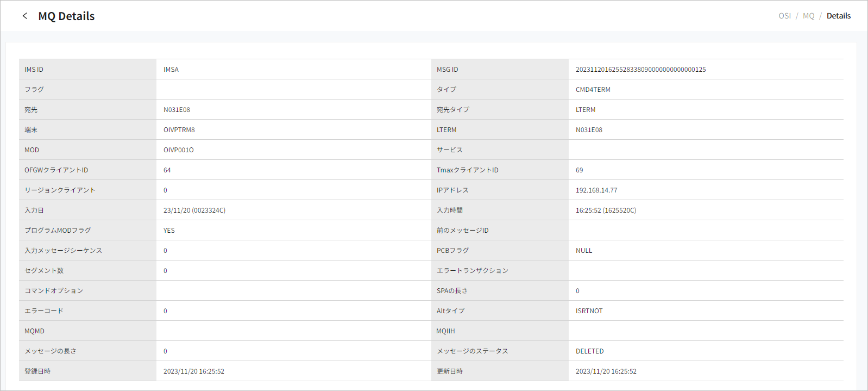The width and height of the screenshot is (868, 391).
Task: Click the Tmax client ID value 69
Action: coord(579,170)
